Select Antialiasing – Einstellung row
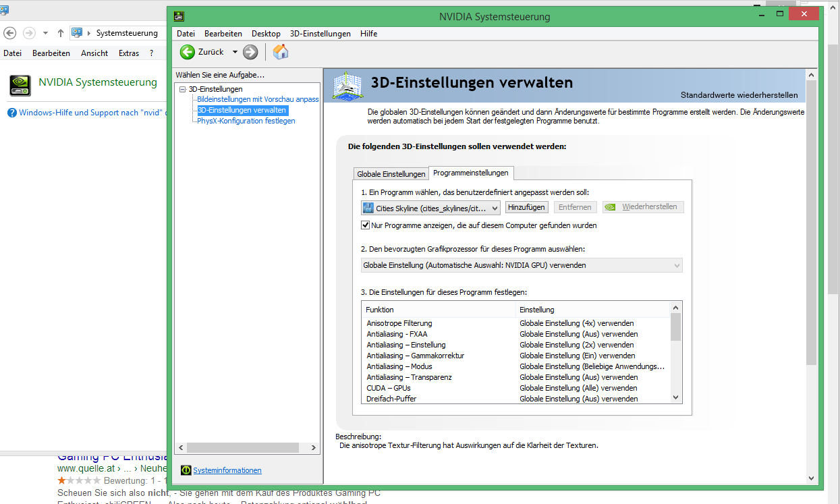The height and width of the screenshot is (504, 840). [x=515, y=345]
